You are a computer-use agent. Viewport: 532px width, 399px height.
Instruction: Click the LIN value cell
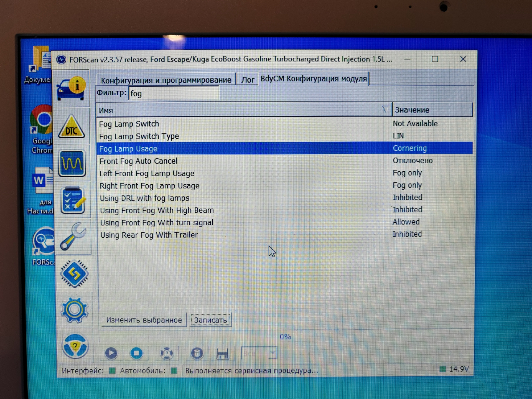(398, 136)
